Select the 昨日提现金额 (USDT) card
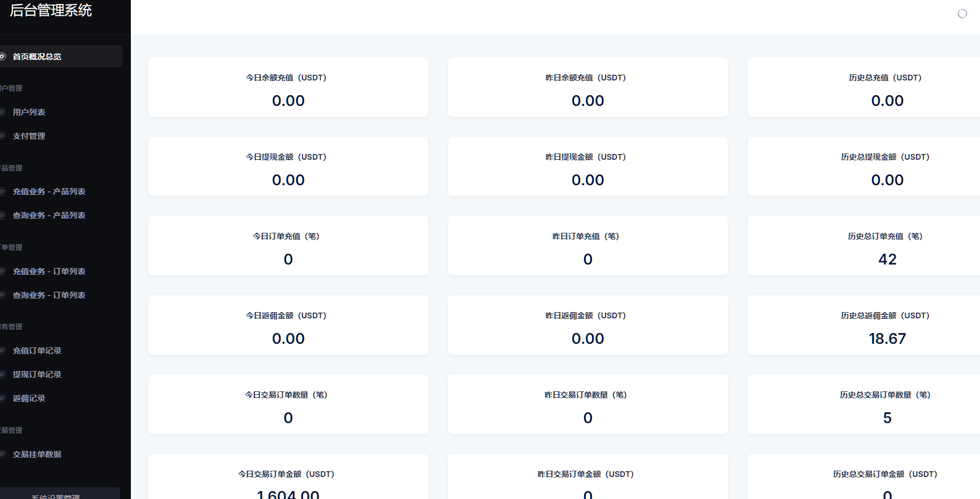Viewport: 980px width, 499px height. 587,167
